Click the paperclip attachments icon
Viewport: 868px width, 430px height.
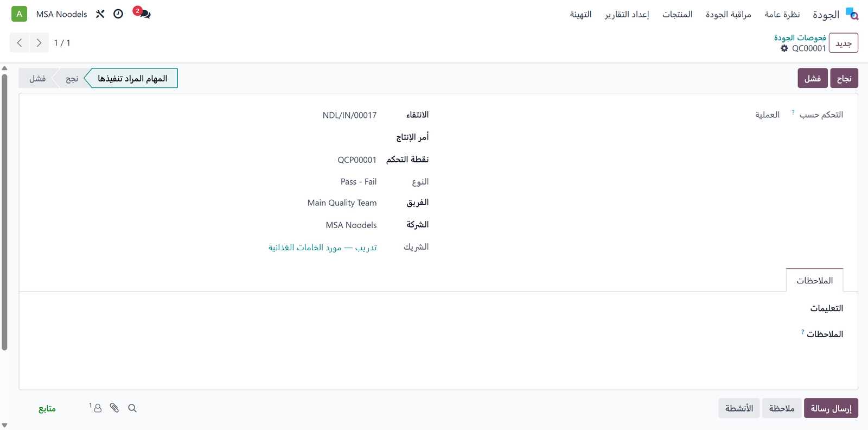pos(114,408)
